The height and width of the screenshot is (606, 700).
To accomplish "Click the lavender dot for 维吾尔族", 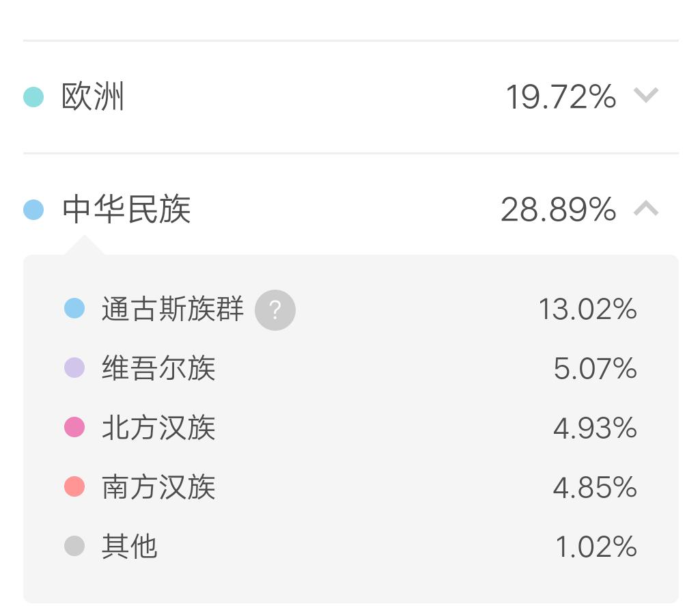I will tap(74, 368).
